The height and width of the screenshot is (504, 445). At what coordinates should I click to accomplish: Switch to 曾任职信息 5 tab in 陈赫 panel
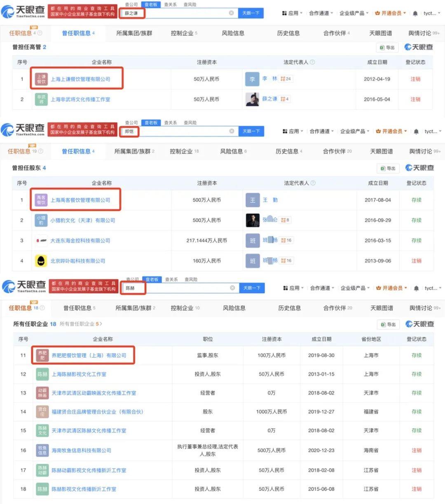pos(79,308)
